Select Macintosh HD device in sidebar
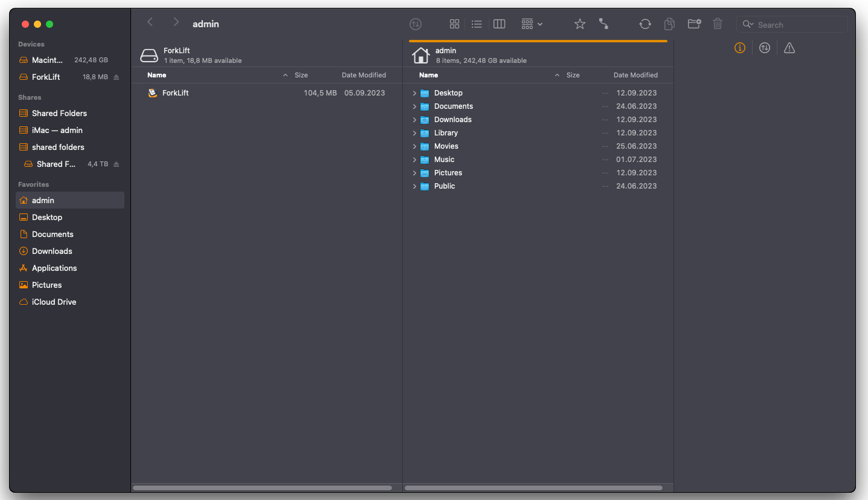868x500 pixels. click(x=70, y=60)
